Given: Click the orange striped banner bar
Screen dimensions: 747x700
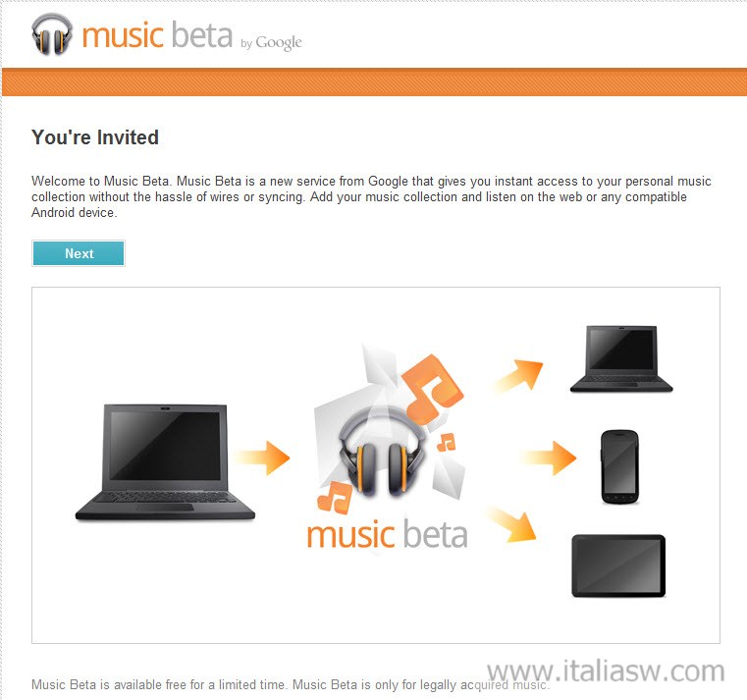Looking at the screenshot, I should click(x=374, y=81).
